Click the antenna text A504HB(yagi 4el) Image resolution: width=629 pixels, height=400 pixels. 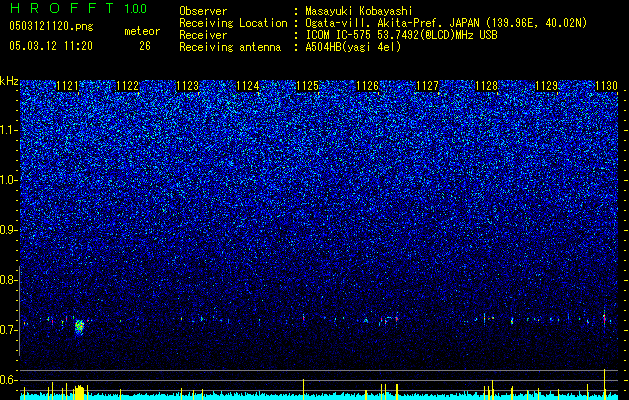[x=353, y=47]
